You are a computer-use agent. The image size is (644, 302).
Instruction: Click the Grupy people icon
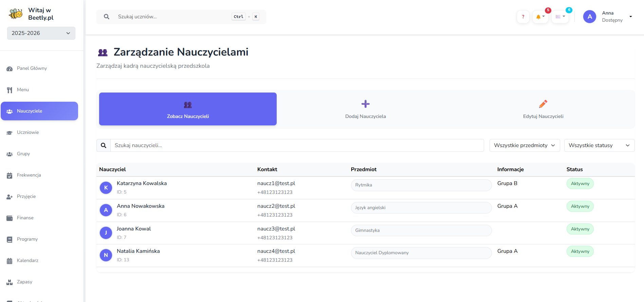[x=10, y=154]
